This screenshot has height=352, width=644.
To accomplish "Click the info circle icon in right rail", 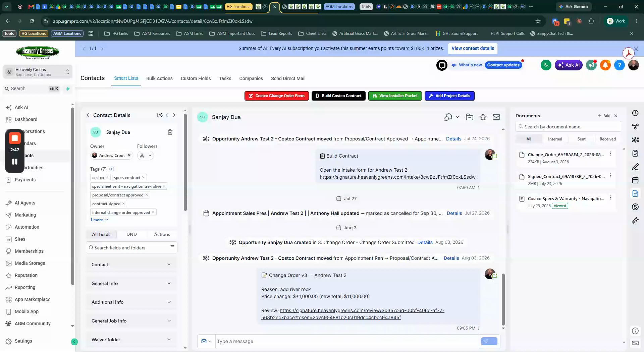I will (x=635, y=331).
